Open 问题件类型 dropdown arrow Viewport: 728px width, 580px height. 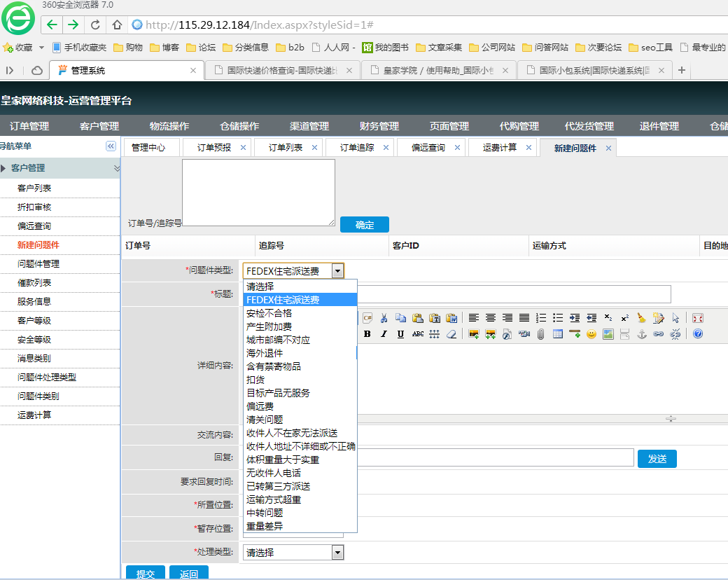(338, 270)
